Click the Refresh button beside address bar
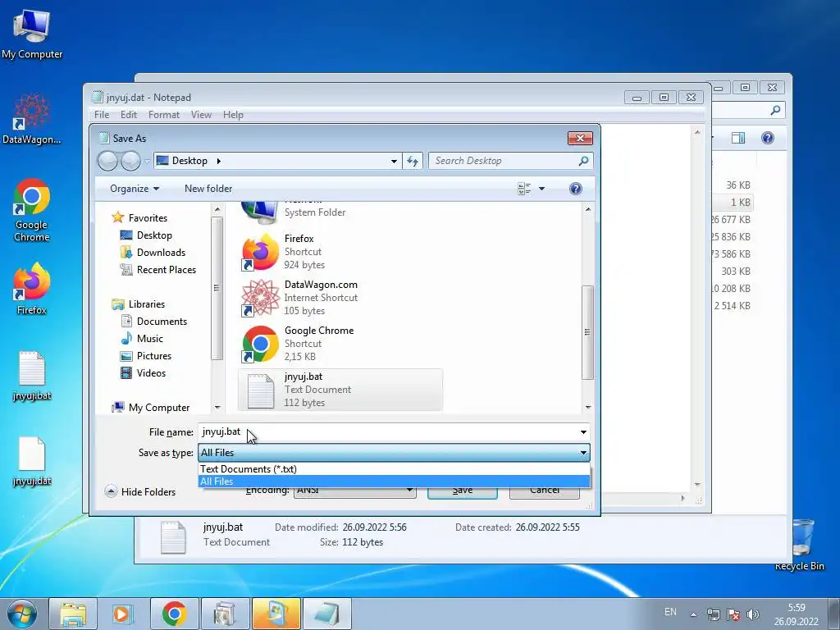Image resolution: width=840 pixels, height=630 pixels. [x=413, y=161]
